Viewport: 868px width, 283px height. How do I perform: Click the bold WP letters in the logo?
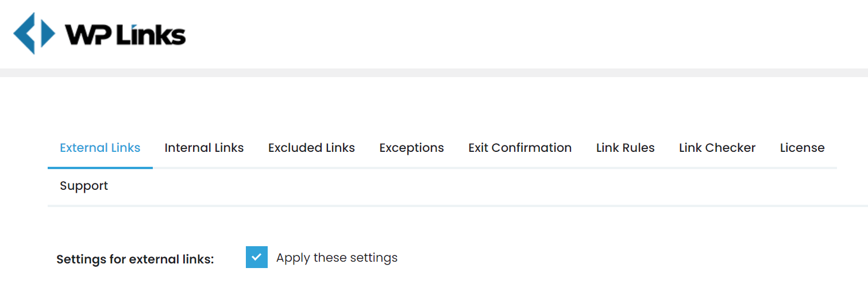tap(88, 35)
